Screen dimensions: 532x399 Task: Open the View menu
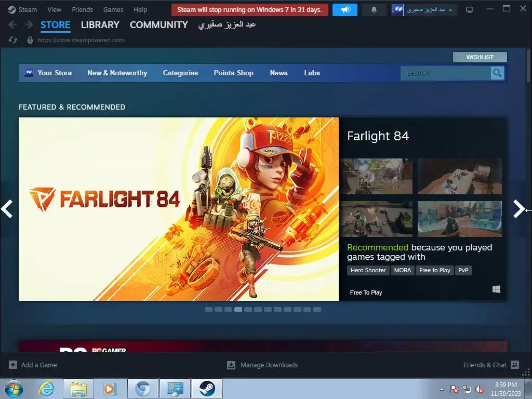pyautogui.click(x=54, y=10)
